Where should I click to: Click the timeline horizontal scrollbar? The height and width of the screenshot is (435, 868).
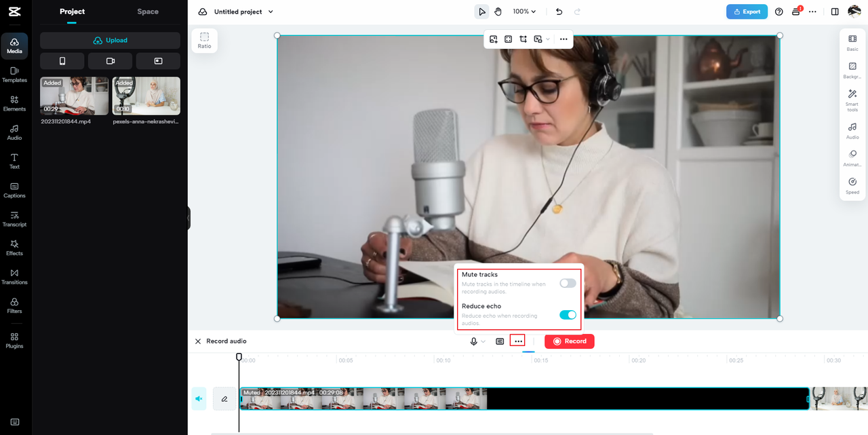[432, 433]
